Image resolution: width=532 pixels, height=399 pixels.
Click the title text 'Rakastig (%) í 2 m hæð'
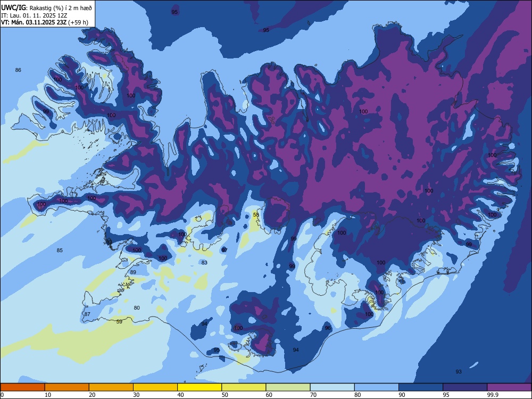click(x=61, y=8)
